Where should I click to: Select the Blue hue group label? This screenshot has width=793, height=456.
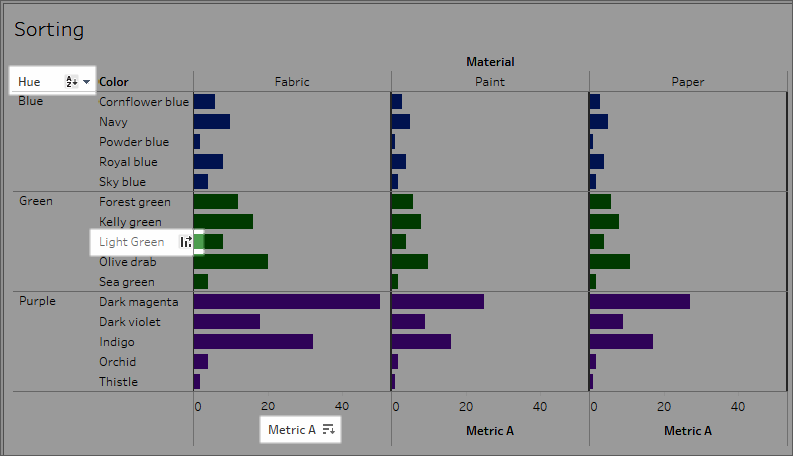point(30,101)
